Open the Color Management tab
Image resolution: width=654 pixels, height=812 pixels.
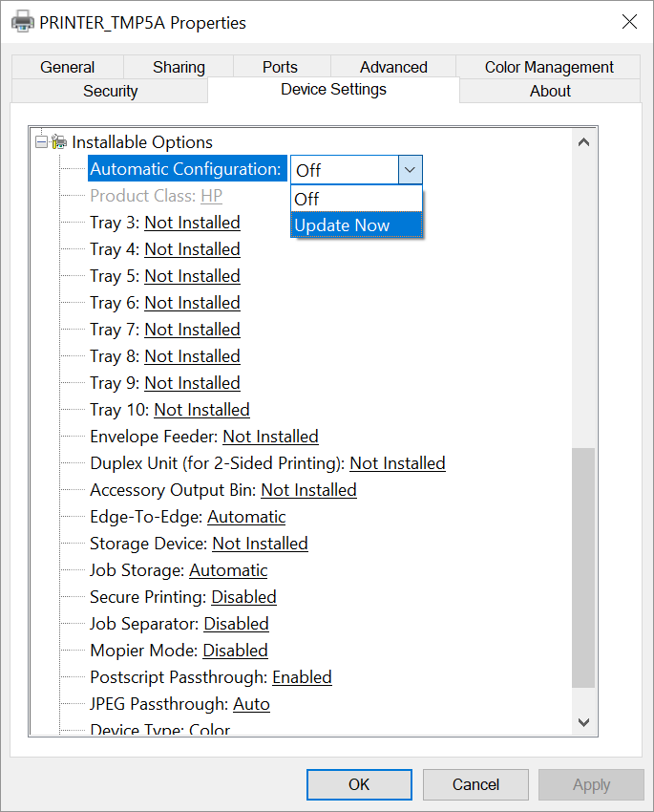point(549,67)
